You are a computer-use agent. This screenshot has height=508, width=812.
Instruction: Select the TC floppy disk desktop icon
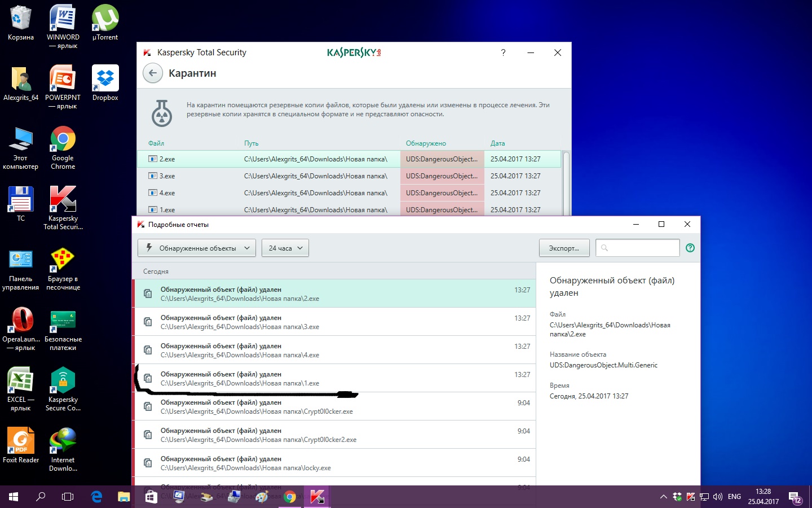coord(21,204)
